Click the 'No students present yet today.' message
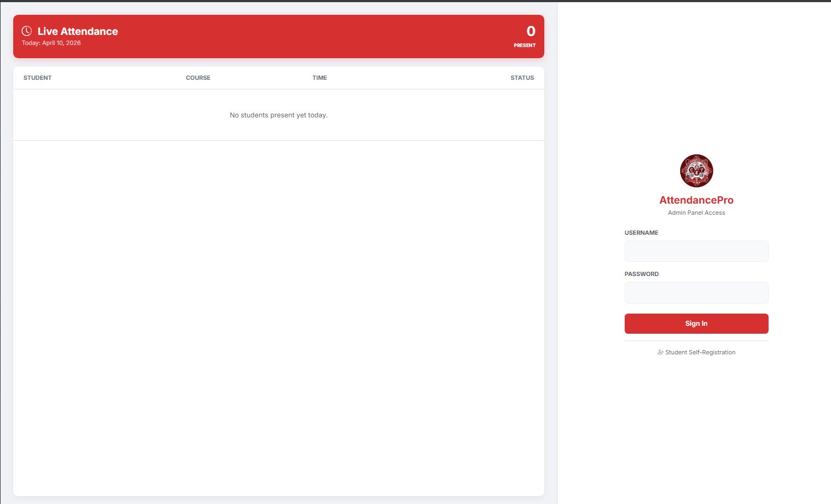Screen dimensions: 831x504 279,115
